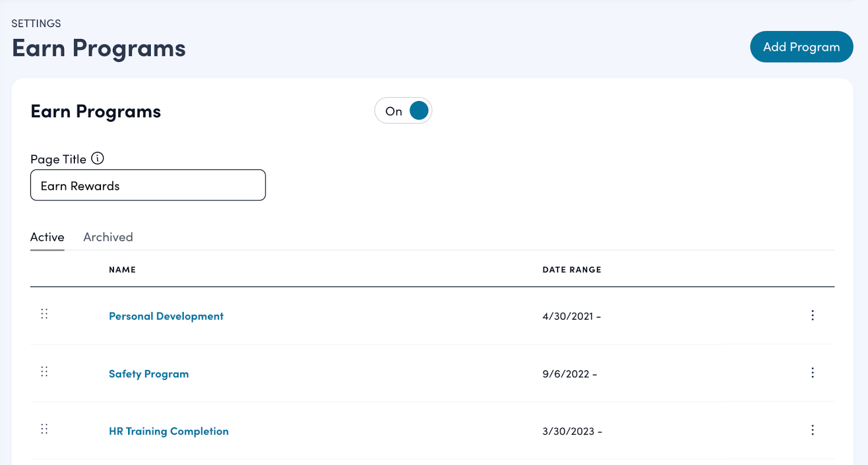Click the NAME column header
Image resolution: width=868 pixels, height=465 pixels.
122,270
